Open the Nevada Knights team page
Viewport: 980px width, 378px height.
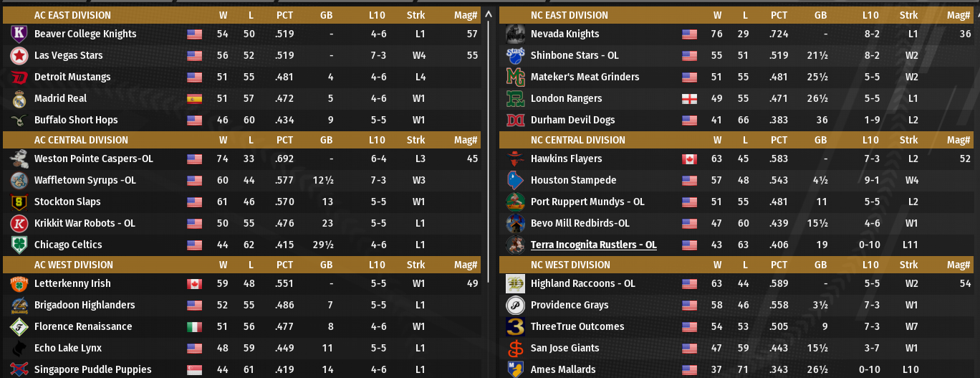pyautogui.click(x=565, y=34)
